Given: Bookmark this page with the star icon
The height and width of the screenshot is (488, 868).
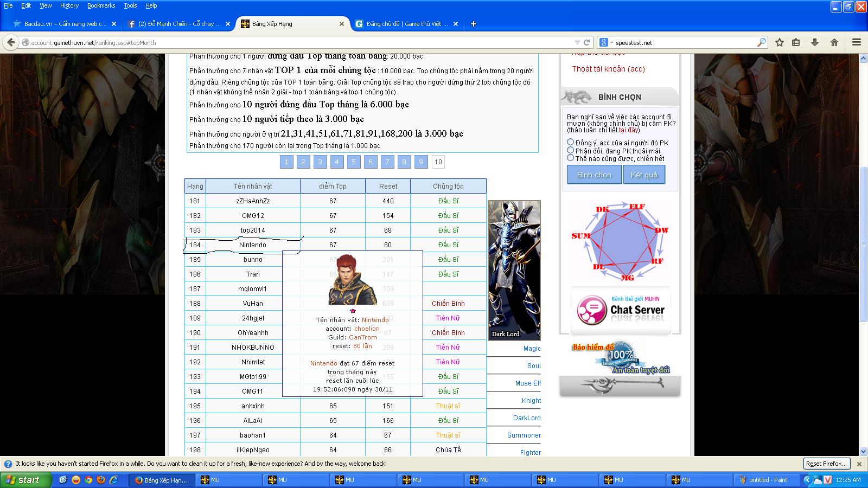Looking at the screenshot, I should click(780, 42).
